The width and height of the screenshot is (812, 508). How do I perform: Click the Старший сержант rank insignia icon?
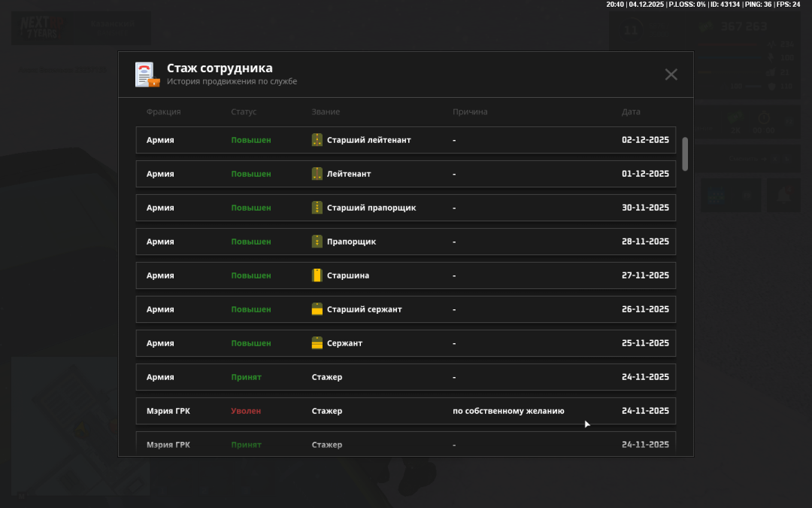click(317, 309)
